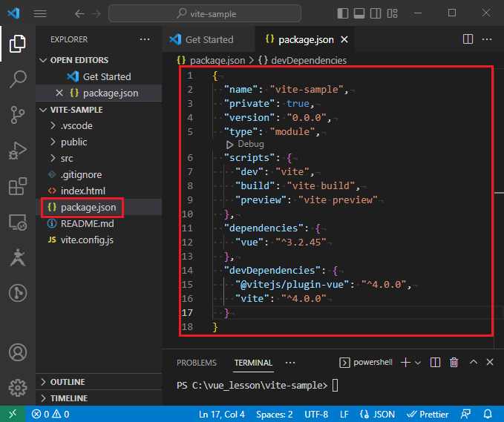Close the package.json editor tab

tap(344, 39)
